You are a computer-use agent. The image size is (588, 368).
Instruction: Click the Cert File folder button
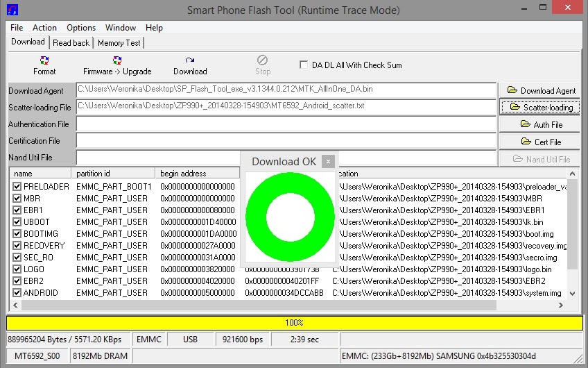[541, 142]
